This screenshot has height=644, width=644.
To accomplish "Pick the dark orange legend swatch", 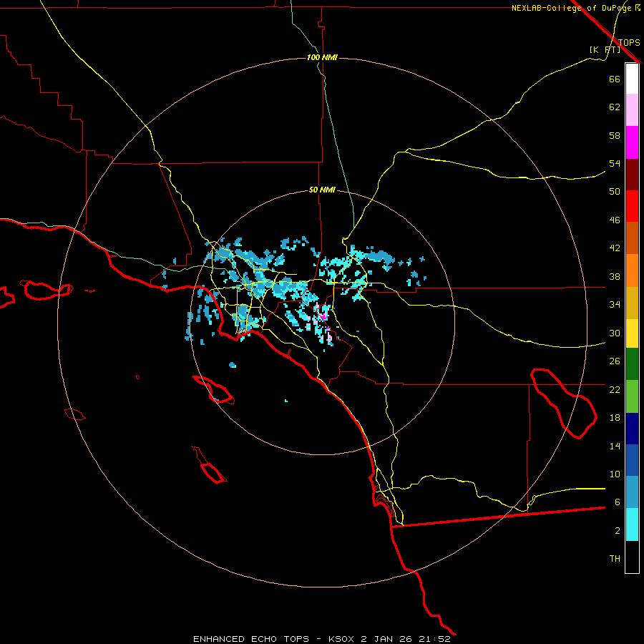I will click(x=632, y=238).
